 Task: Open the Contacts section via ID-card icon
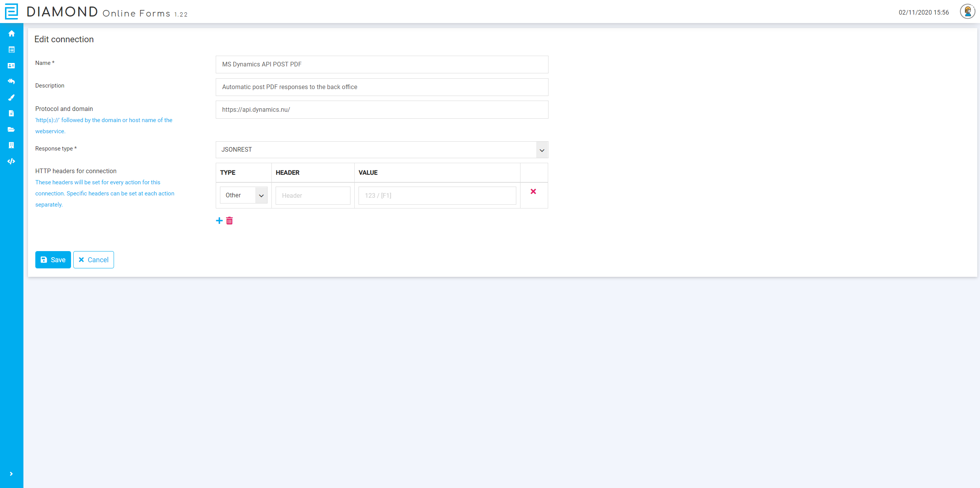click(11, 65)
